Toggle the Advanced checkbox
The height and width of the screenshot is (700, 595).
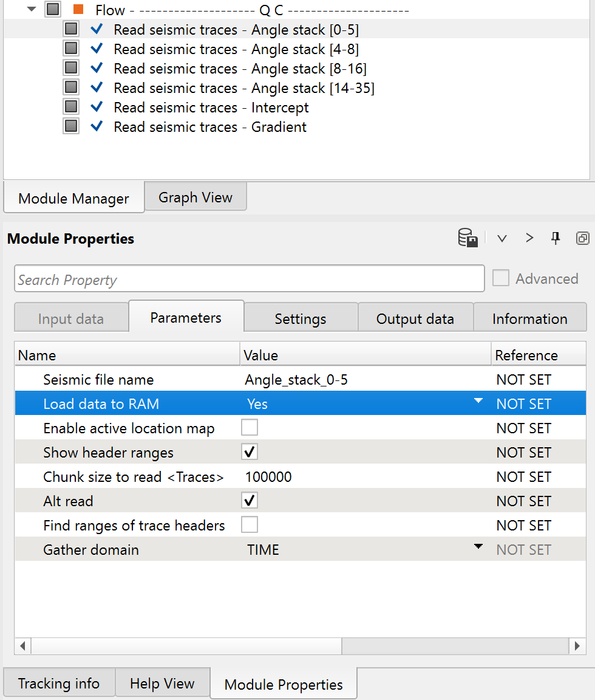tap(501, 278)
